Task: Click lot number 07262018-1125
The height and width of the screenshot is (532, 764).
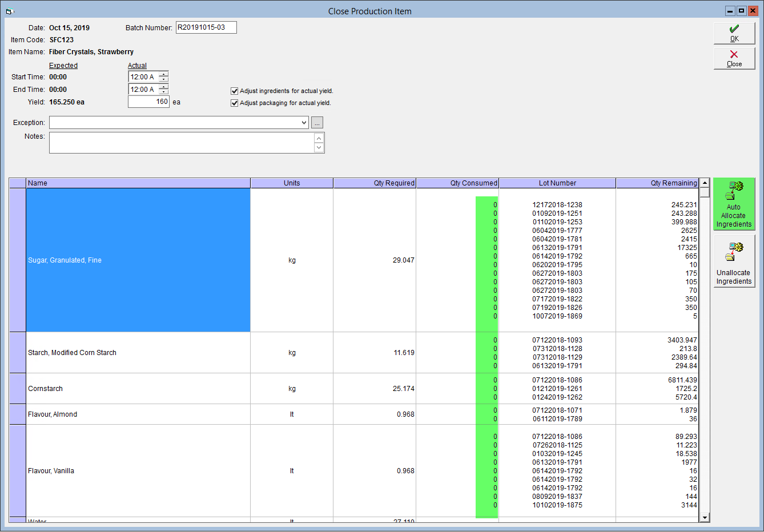Action: 557,445
